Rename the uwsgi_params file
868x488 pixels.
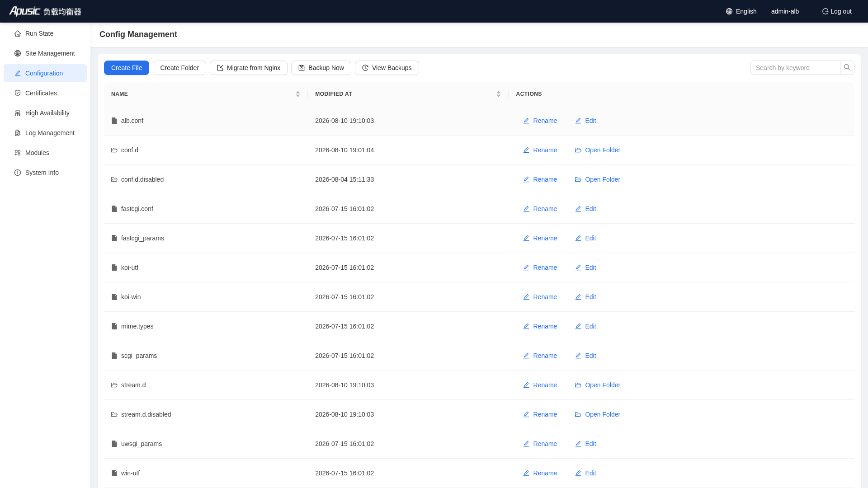pos(540,444)
